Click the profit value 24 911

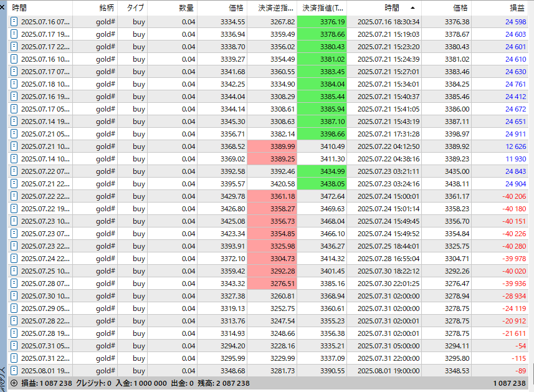coord(515,134)
